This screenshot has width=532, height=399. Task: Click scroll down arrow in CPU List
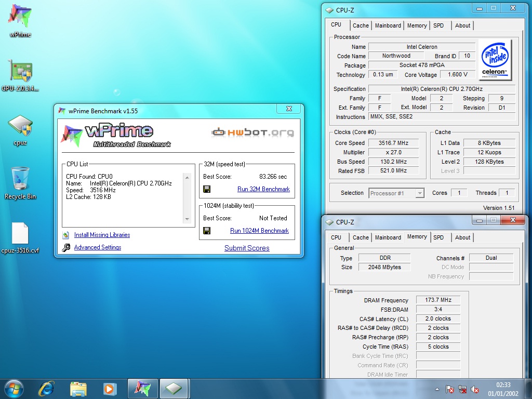coord(187,219)
